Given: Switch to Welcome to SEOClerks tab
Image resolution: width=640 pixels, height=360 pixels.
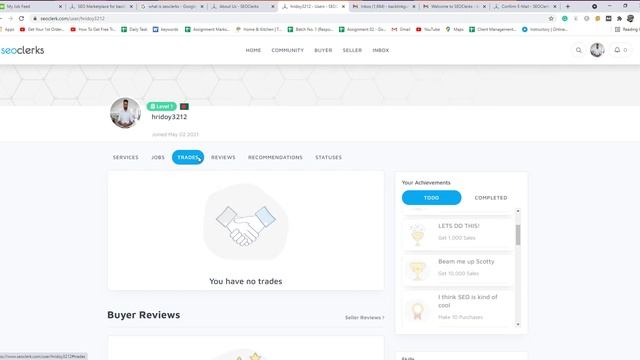Looking at the screenshot, I should (454, 7).
